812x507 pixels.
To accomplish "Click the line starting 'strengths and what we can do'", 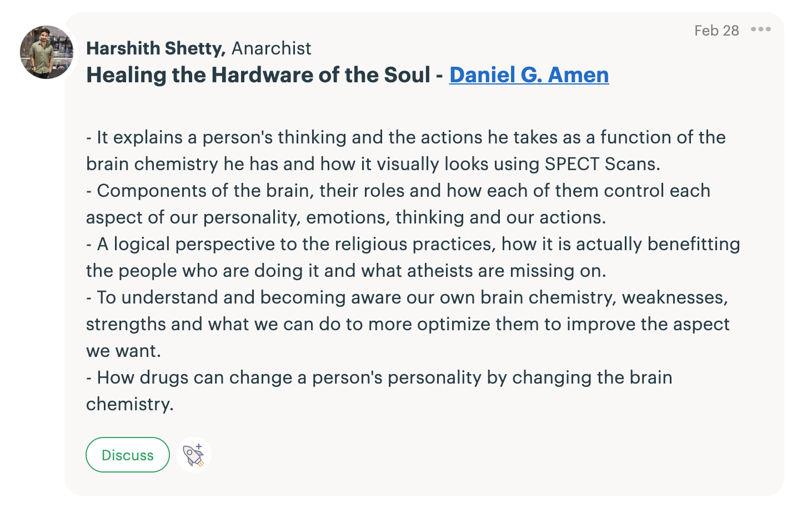I will (408, 324).
